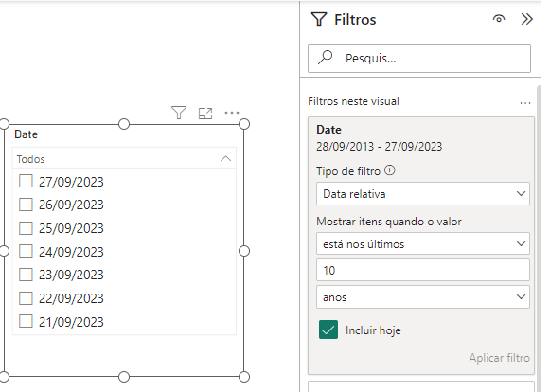
Task: Check the 21/09/2023 date checkbox
Action: (26, 321)
